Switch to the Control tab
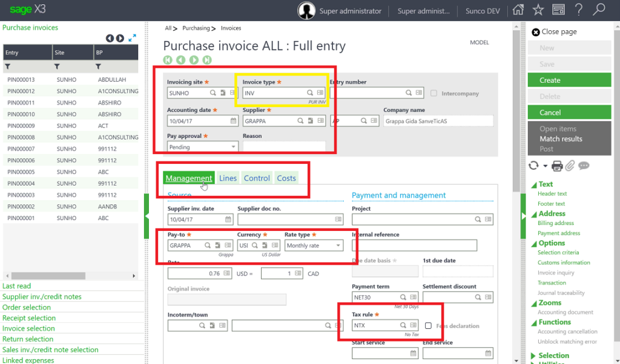This screenshot has height=364, width=620. (257, 178)
